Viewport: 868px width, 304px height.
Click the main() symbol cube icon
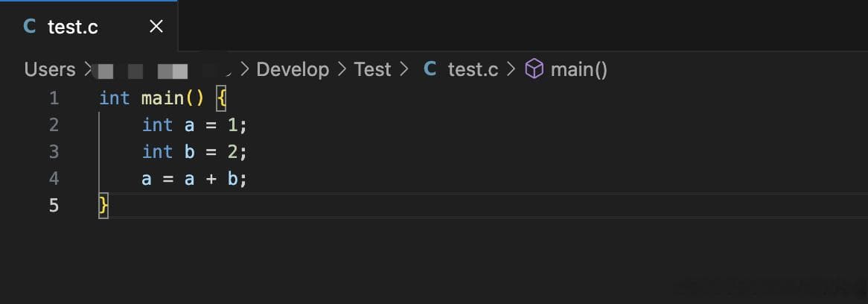coord(534,70)
